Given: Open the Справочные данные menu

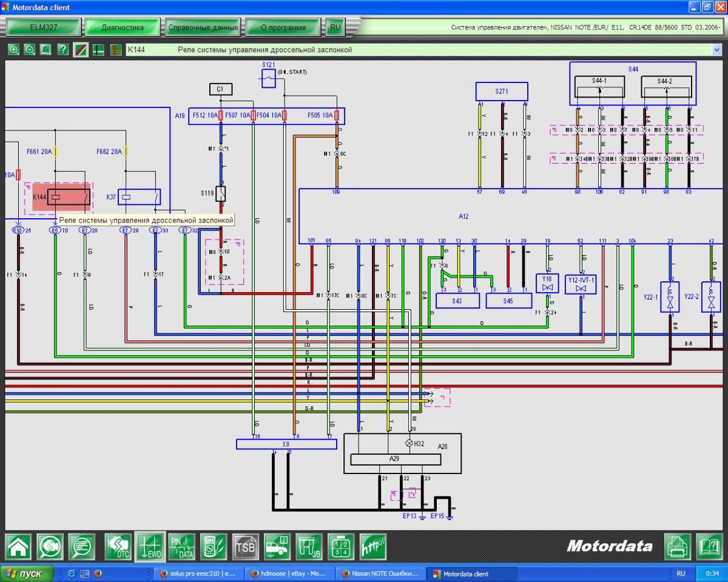Looking at the screenshot, I should [203, 27].
